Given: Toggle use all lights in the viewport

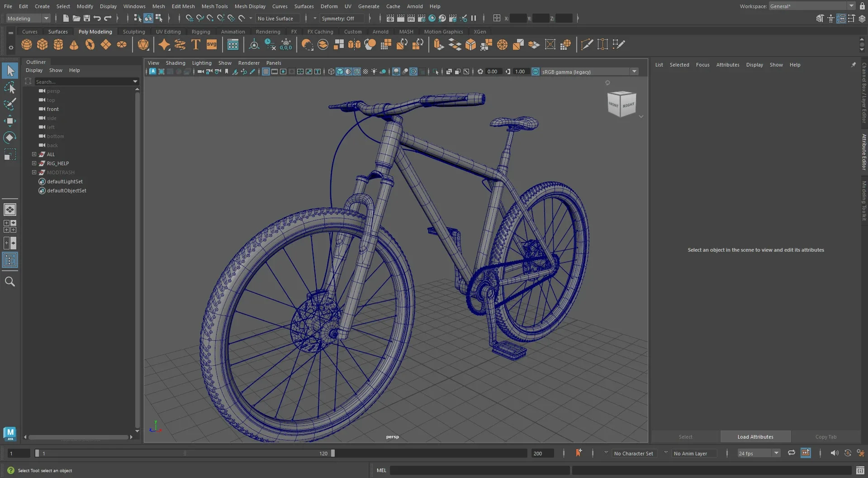Looking at the screenshot, I should pos(374,72).
